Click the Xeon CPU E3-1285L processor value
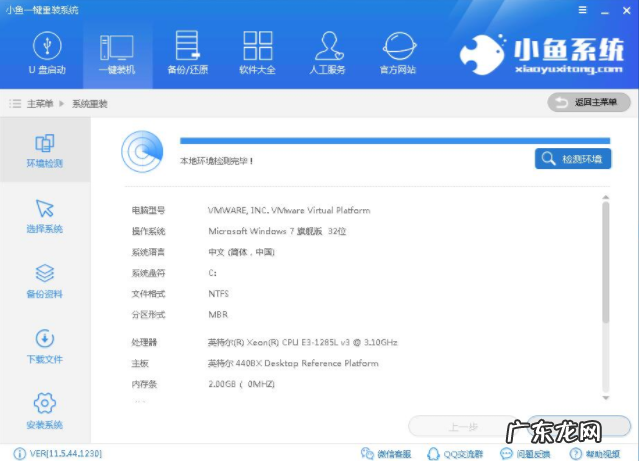 click(302, 343)
